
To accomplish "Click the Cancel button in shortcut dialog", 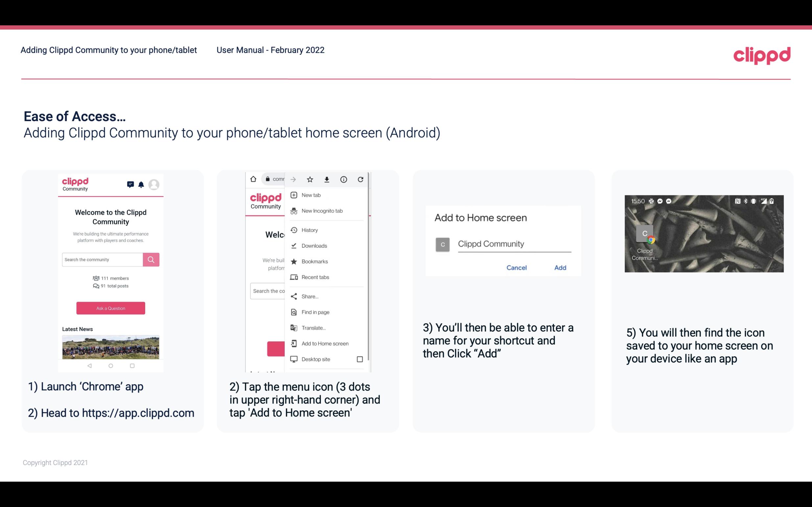I will (x=516, y=268).
